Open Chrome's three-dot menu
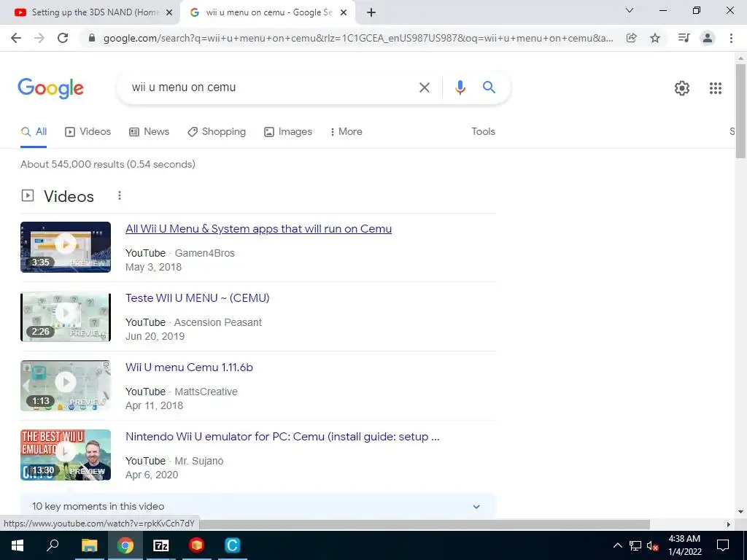Screen dimensions: 747x560 point(731,38)
